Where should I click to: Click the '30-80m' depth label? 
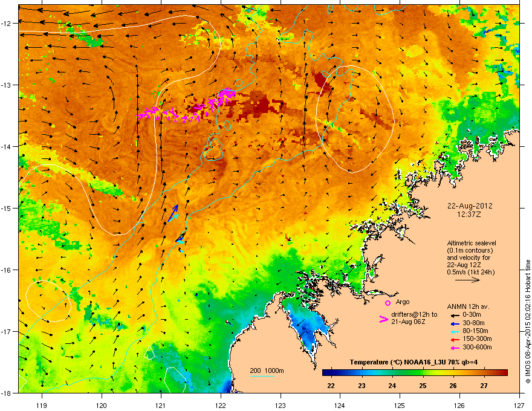[473, 323]
